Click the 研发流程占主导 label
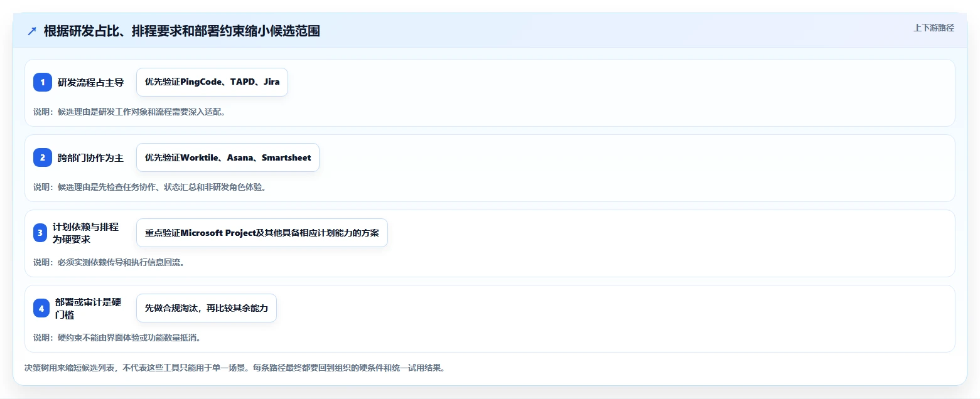 click(90, 82)
